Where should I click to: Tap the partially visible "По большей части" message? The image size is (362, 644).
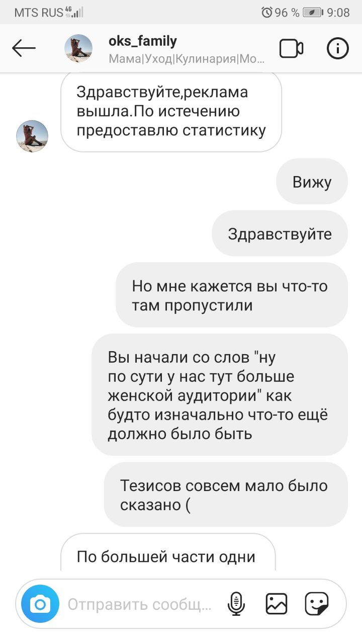[x=168, y=552]
